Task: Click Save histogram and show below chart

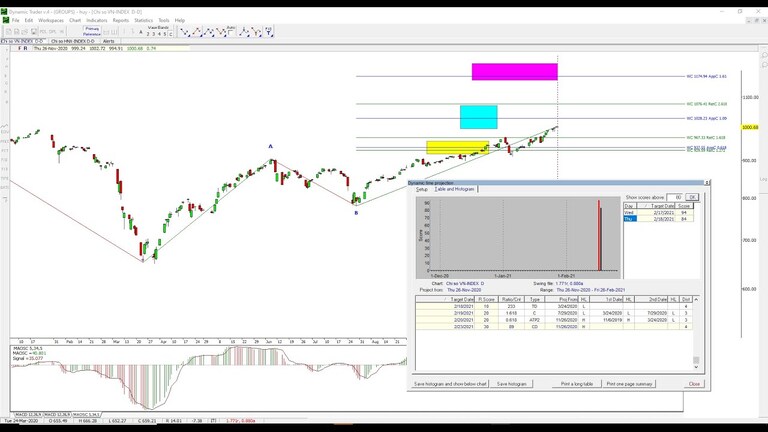Action: [x=449, y=384]
